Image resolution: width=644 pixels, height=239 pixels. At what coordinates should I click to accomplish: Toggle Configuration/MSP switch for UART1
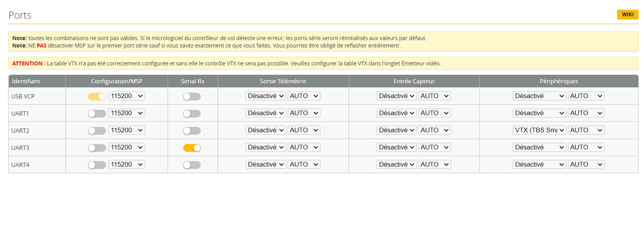pyautogui.click(x=97, y=114)
